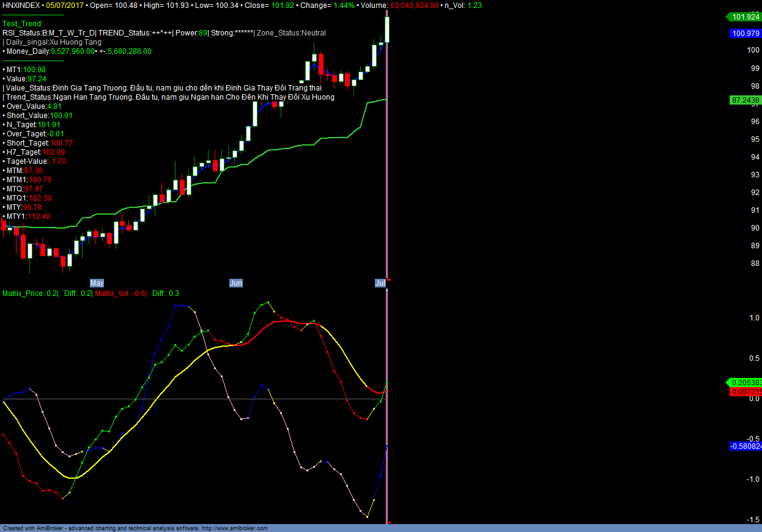Viewport: 762px width, 532px height.
Task: Click the green 0.205383 indicator value tag
Action: point(744,382)
